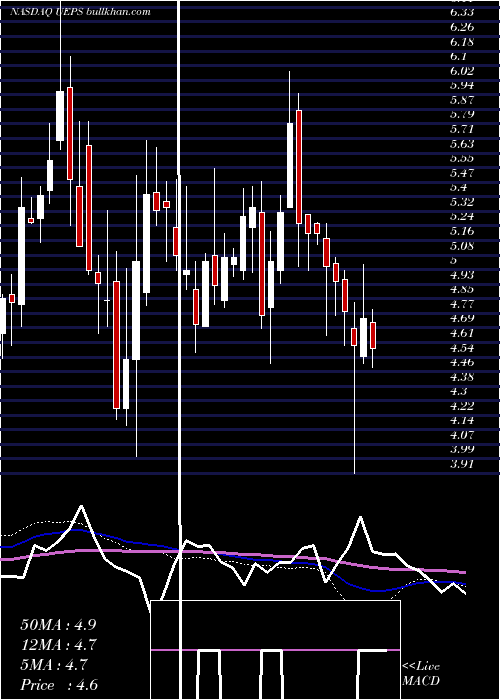Click the 50MA : 4.9 readout

tap(58, 625)
